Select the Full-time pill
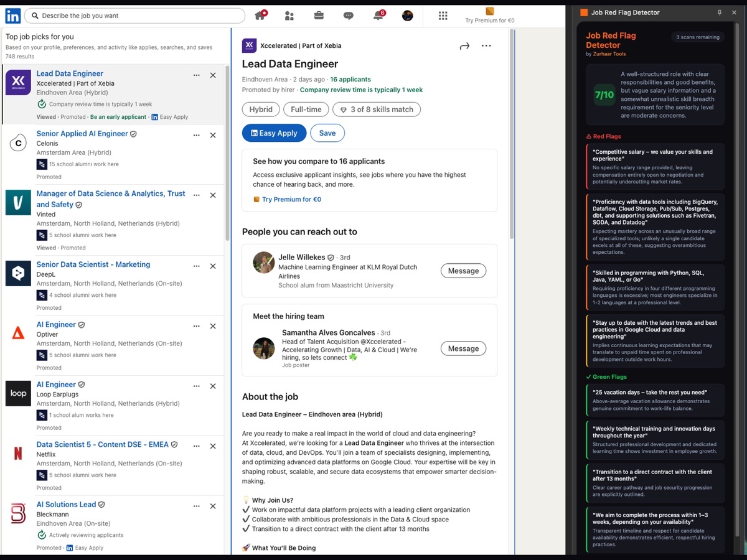 306,110
